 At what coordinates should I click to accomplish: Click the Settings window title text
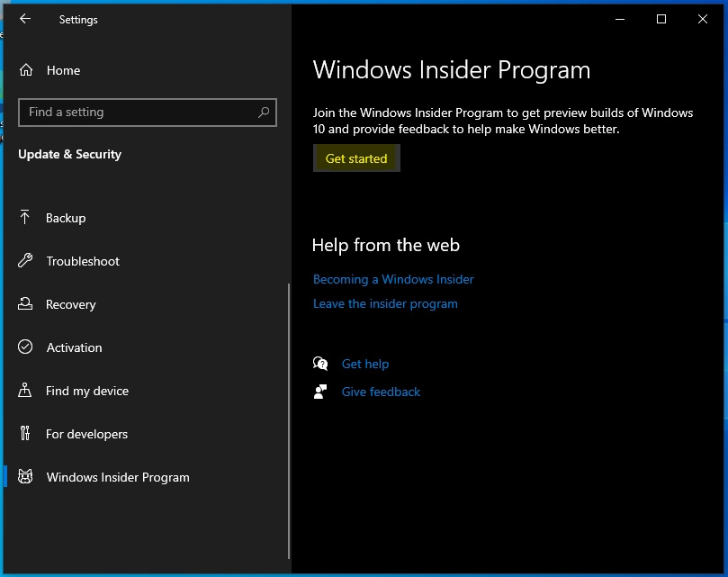point(78,20)
